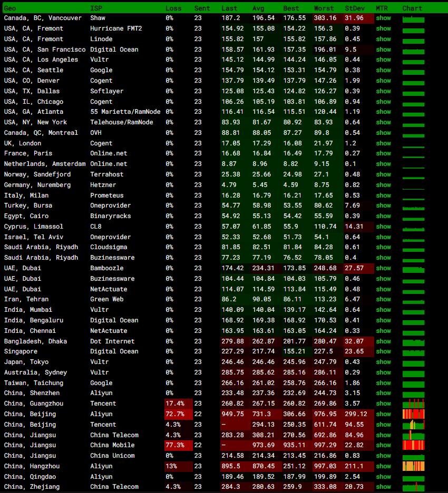This screenshot has height=493, width=448.
Task: Click show in the Turkey Bursa row
Action: 383,205
